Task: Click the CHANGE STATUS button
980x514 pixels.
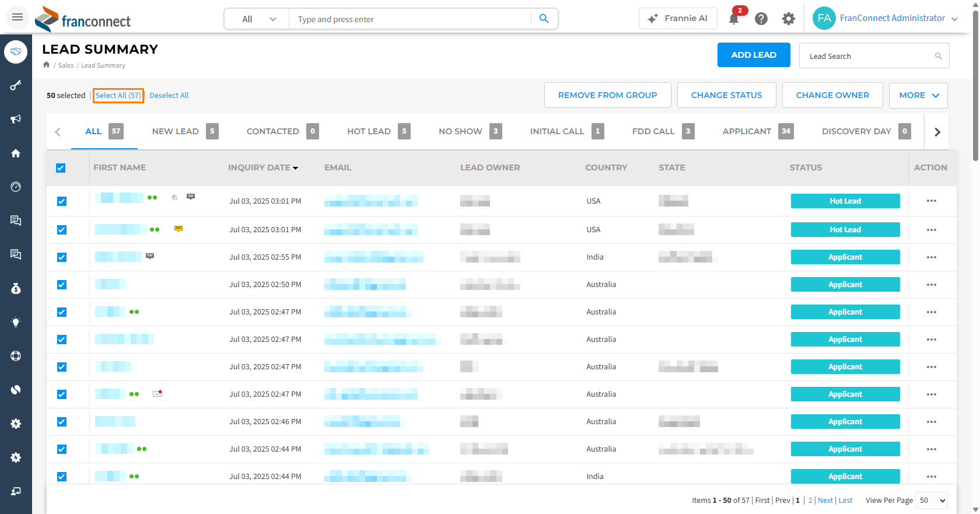Action: coord(726,95)
